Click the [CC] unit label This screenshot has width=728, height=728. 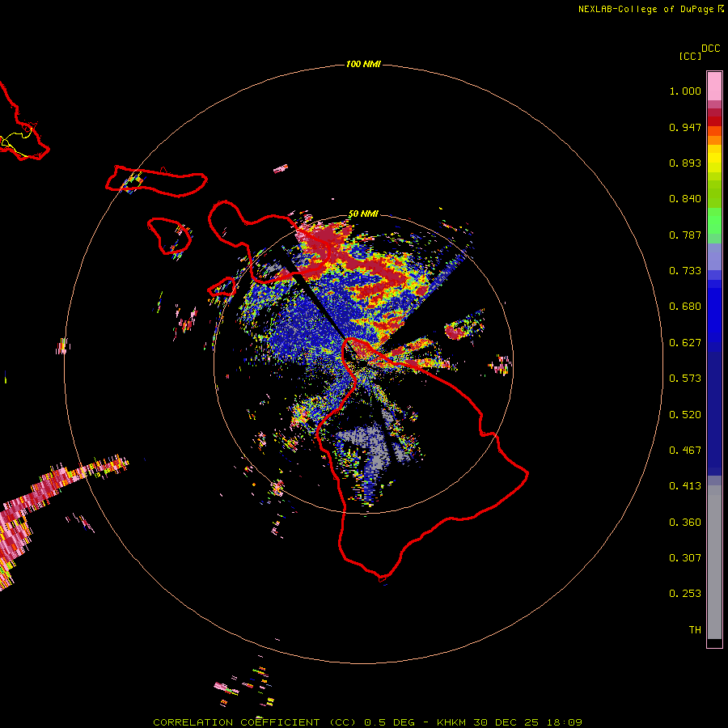pos(690,56)
